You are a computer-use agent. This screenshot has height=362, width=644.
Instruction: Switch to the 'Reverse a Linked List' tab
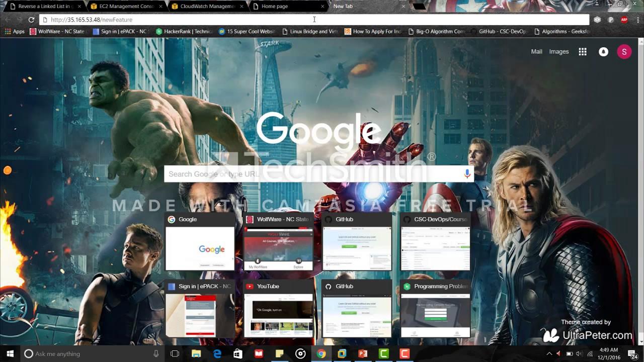pos(44,6)
